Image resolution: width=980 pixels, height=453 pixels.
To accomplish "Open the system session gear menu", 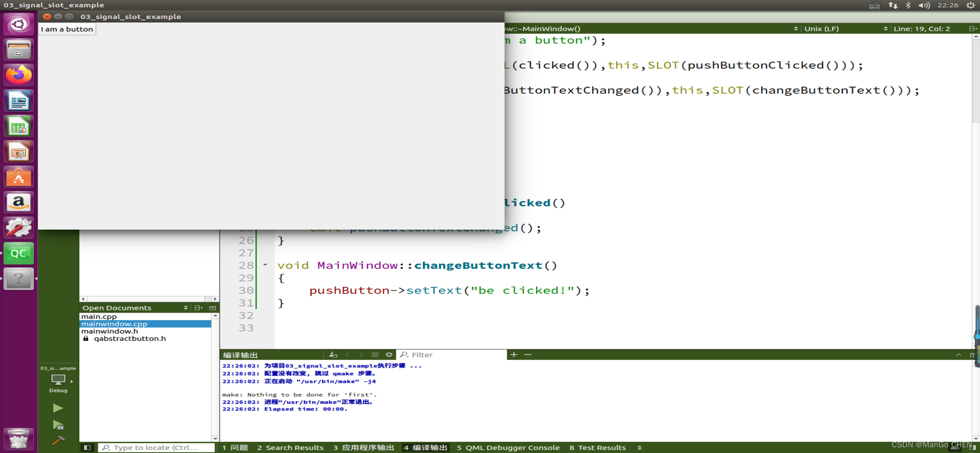I will pyautogui.click(x=970, y=5).
